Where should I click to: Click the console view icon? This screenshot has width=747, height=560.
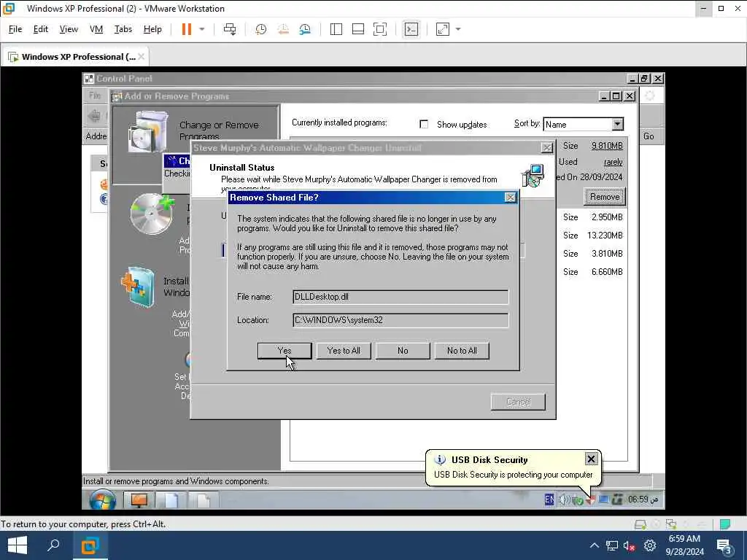tap(411, 29)
